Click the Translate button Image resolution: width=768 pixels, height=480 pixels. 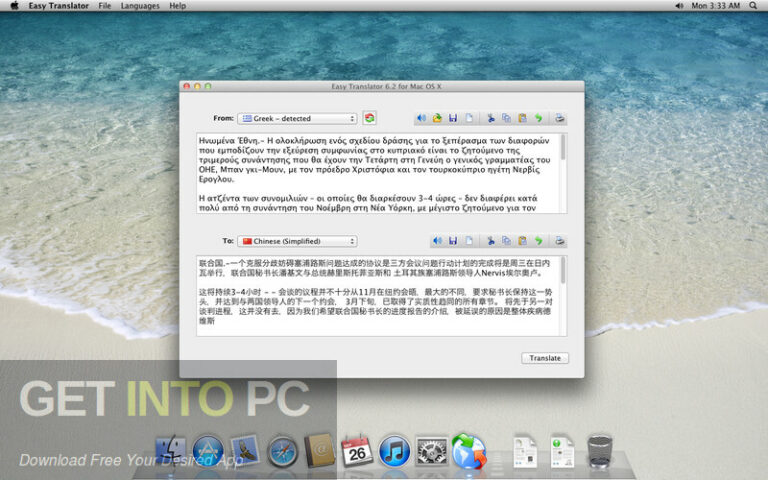(545, 358)
